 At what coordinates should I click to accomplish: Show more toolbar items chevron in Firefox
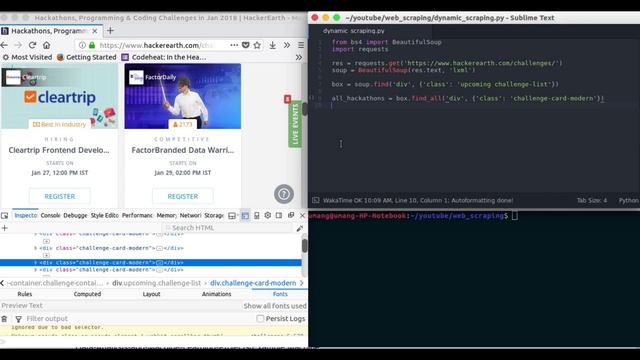[287, 45]
